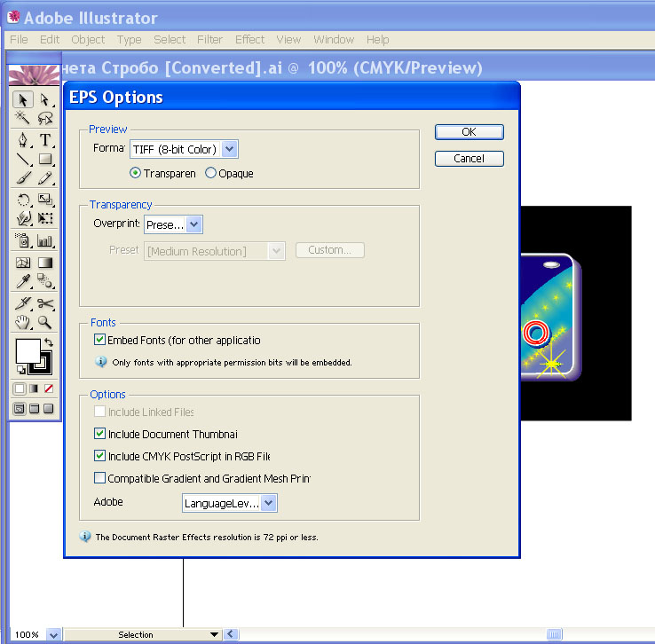Select the Type tool
Image resolution: width=655 pixels, height=644 pixels.
coord(44,140)
